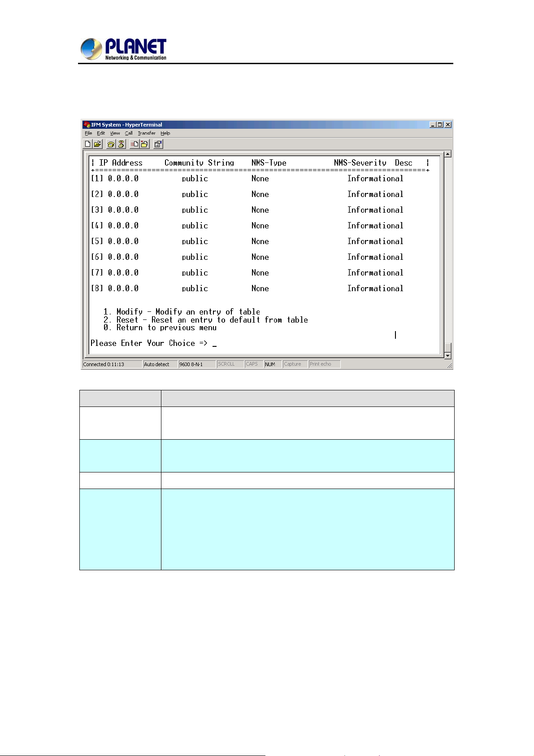This screenshot has width=534, height=756.
Task: Click 'public' in row [4]
Action: coord(195,226)
